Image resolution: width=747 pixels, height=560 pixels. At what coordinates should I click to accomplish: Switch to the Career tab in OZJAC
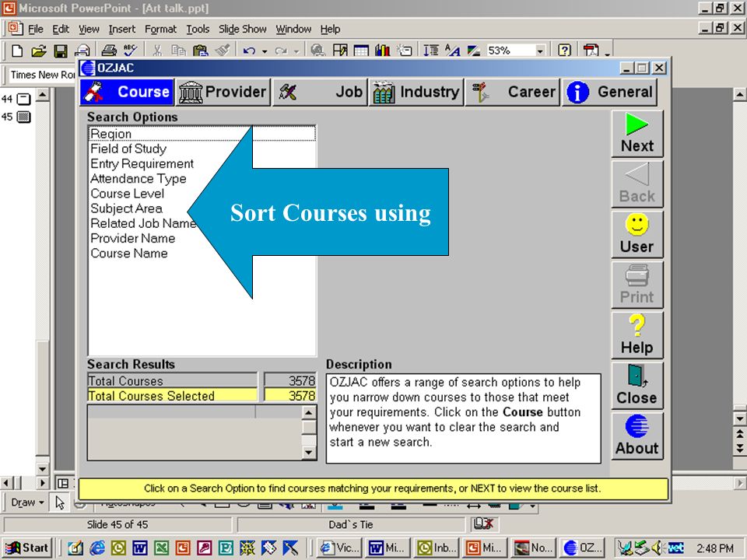pos(512,92)
